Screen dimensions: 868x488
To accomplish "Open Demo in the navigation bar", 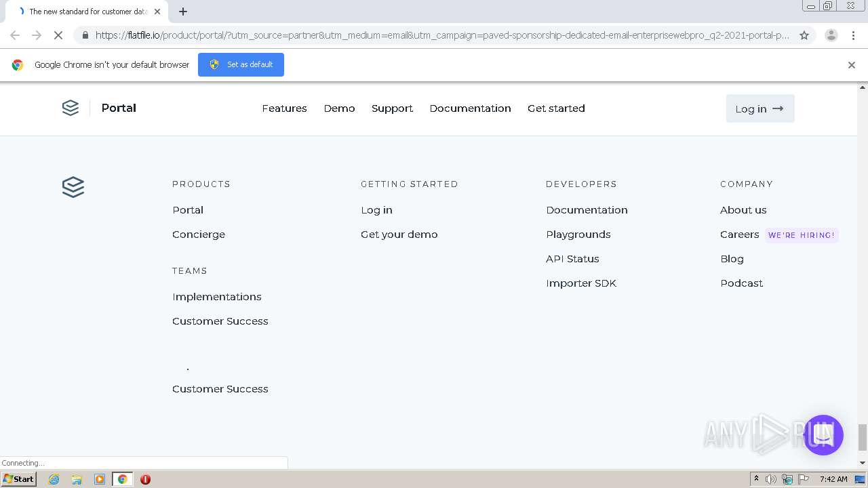I will (x=339, y=108).
